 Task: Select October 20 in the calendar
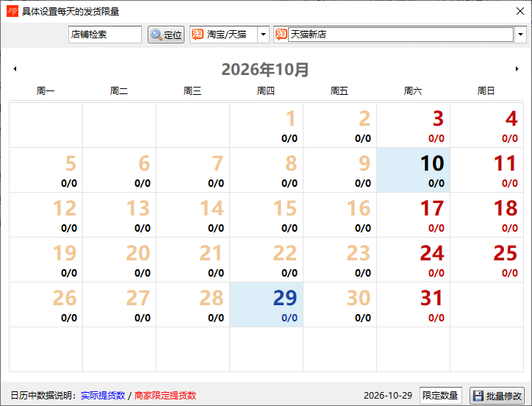pyautogui.click(x=120, y=260)
